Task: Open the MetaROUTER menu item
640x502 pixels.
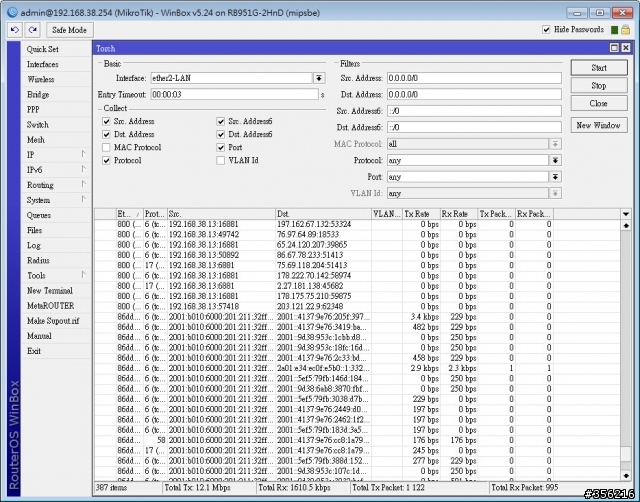Action: pos(56,306)
